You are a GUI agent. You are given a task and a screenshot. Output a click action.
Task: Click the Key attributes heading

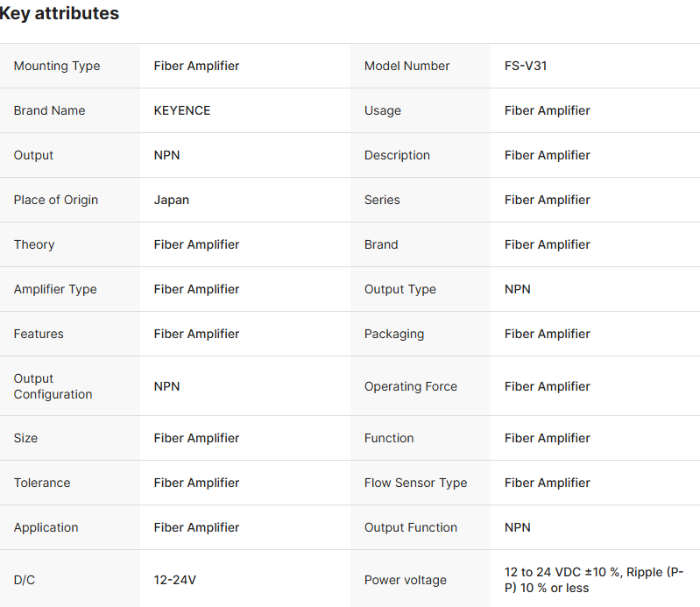tap(60, 14)
